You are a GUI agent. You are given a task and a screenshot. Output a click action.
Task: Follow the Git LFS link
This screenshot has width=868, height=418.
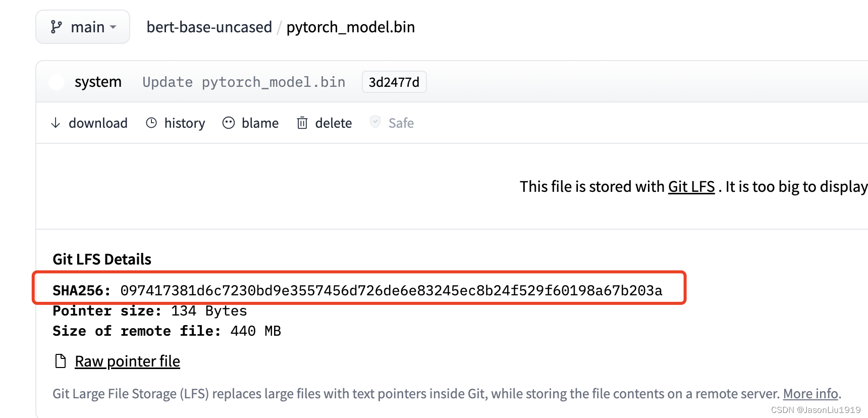coord(691,187)
